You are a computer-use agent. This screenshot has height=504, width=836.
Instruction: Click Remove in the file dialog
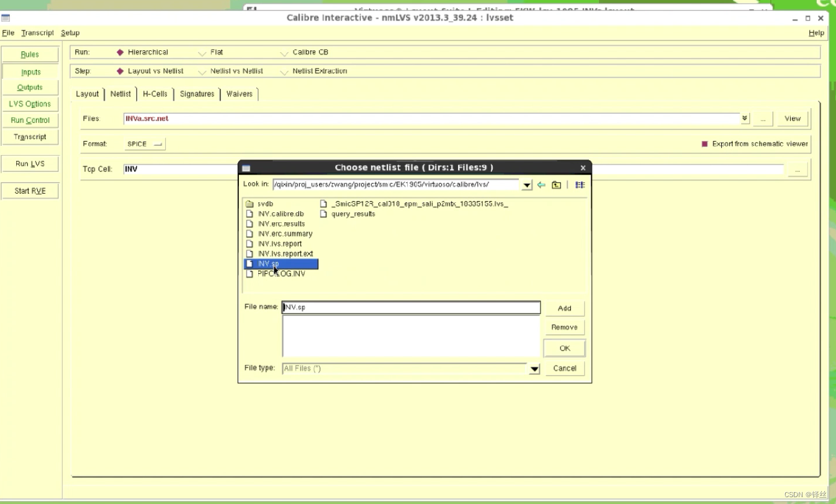click(564, 327)
